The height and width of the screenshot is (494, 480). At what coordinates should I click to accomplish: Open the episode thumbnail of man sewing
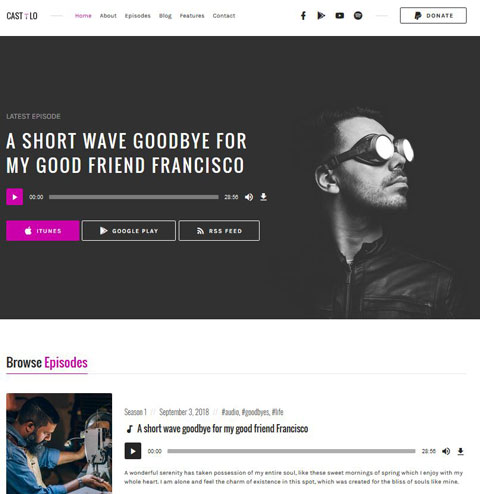(x=59, y=443)
